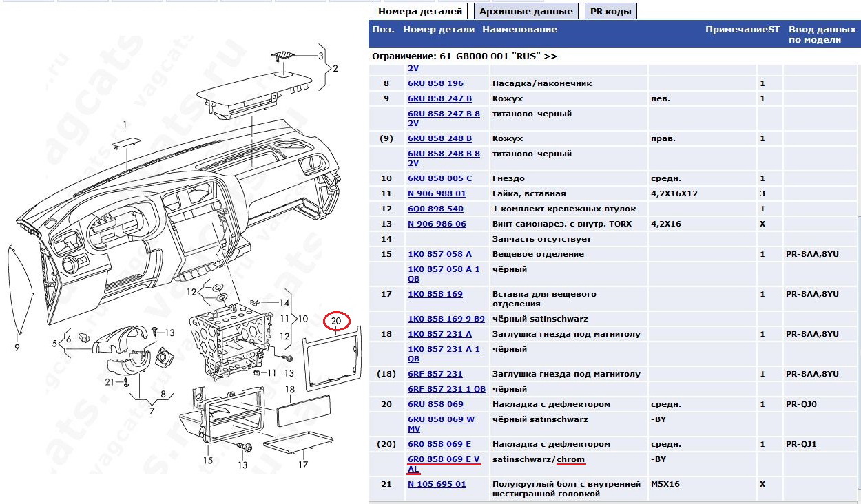The image size is (861, 504).
Task: Click the Номер детали column header
Action: click(438, 30)
